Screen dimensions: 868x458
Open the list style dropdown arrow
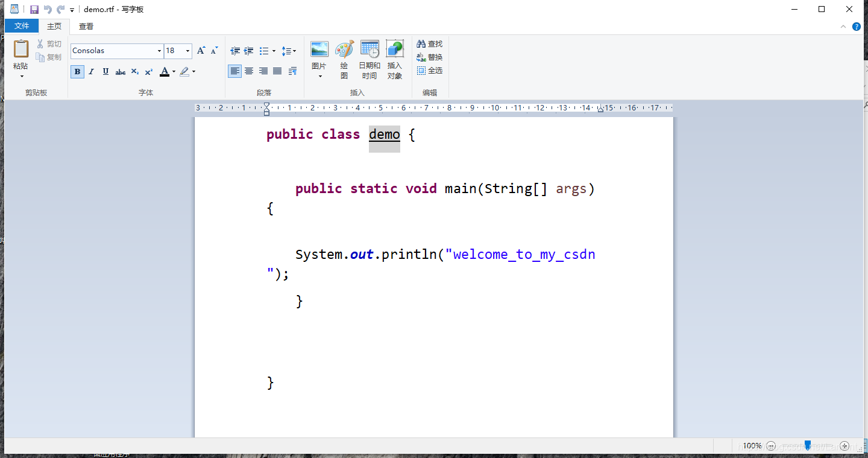[x=274, y=51]
